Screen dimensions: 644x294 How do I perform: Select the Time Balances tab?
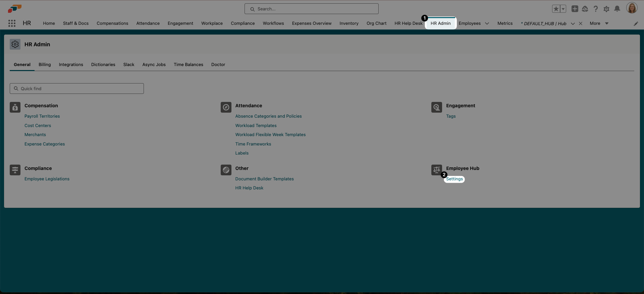pos(188,65)
